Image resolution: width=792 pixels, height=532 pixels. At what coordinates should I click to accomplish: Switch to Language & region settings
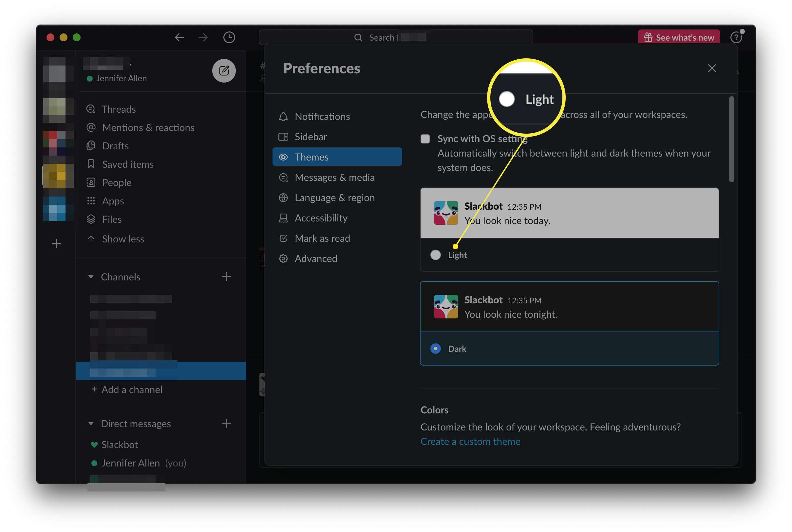click(x=335, y=198)
